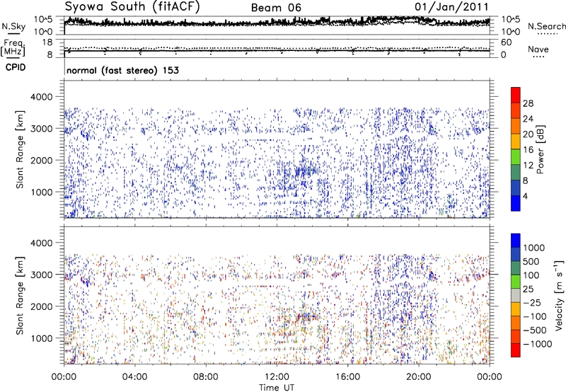Pick the teal 8–12 dB power colorbar segment
The width and height of the screenshot is (566, 392).
coord(516,173)
